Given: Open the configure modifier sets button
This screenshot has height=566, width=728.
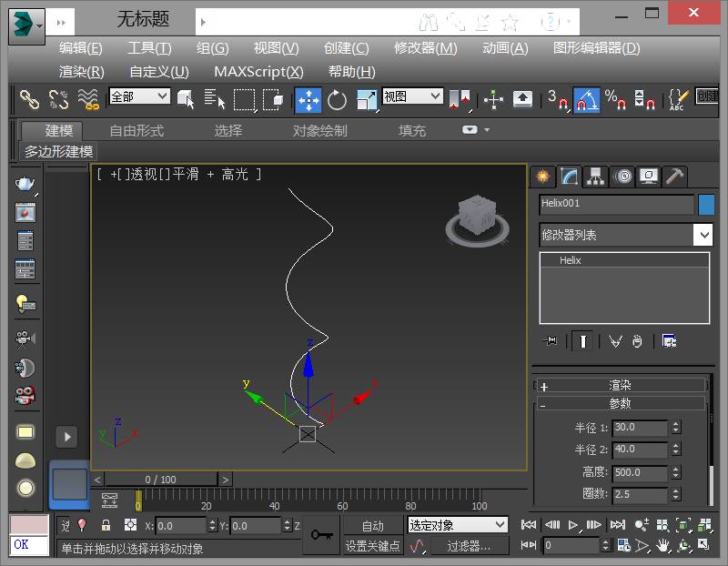Looking at the screenshot, I should pyautogui.click(x=669, y=341).
